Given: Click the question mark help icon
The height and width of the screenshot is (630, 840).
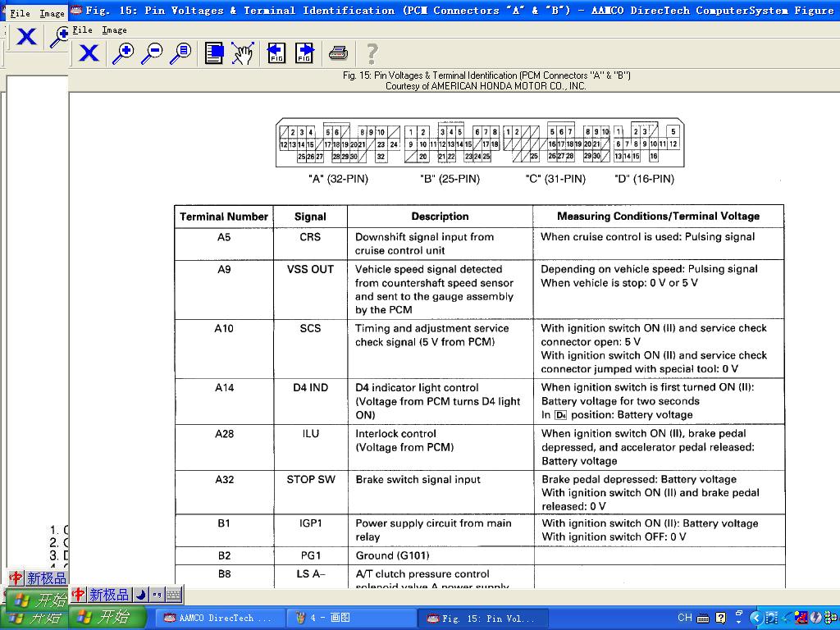Looking at the screenshot, I should point(372,53).
